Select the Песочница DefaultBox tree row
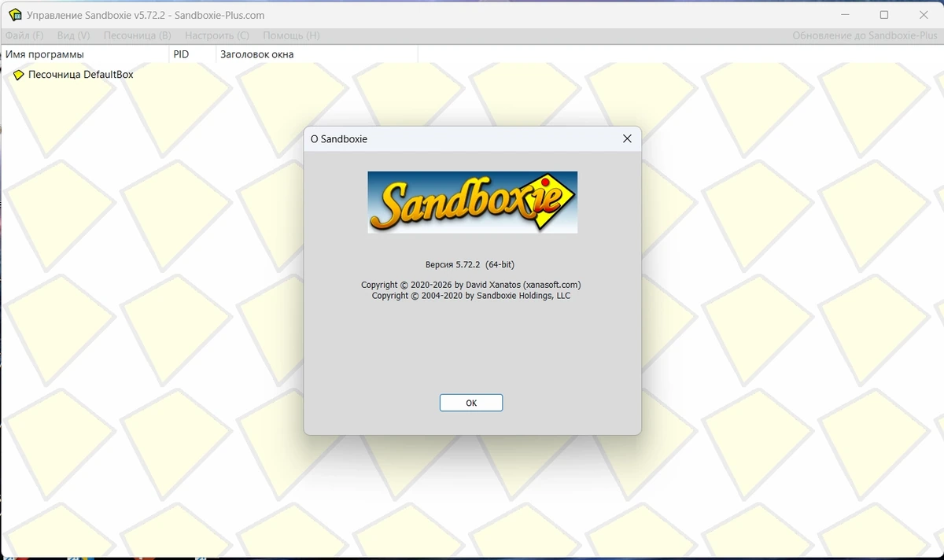This screenshot has height=560, width=944. (x=74, y=75)
